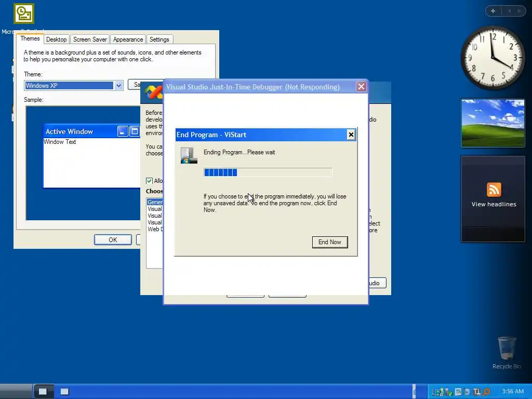Click maximize icon in Active Window sample
Viewport: 532px width, 399px height.
135,131
